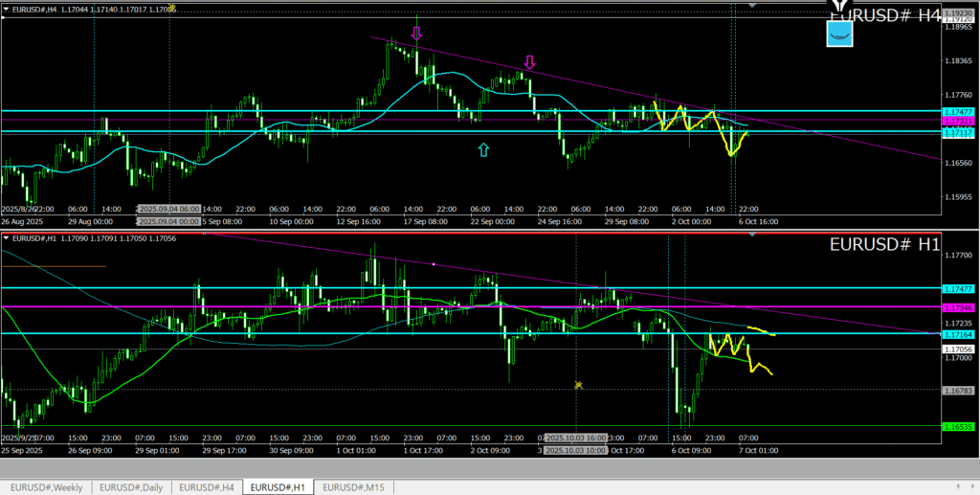This screenshot has width=980, height=495.
Task: Click the 1.17477 cyan price label on H1
Action: pos(957,288)
